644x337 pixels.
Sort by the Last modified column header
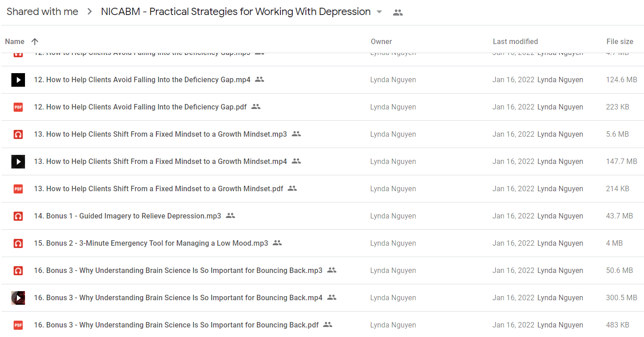[x=515, y=41]
